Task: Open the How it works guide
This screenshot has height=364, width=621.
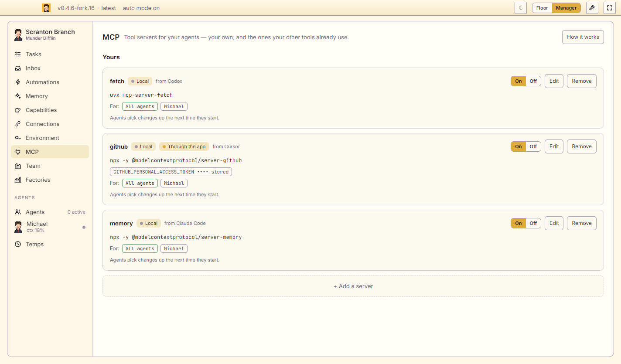Action: pyautogui.click(x=583, y=37)
